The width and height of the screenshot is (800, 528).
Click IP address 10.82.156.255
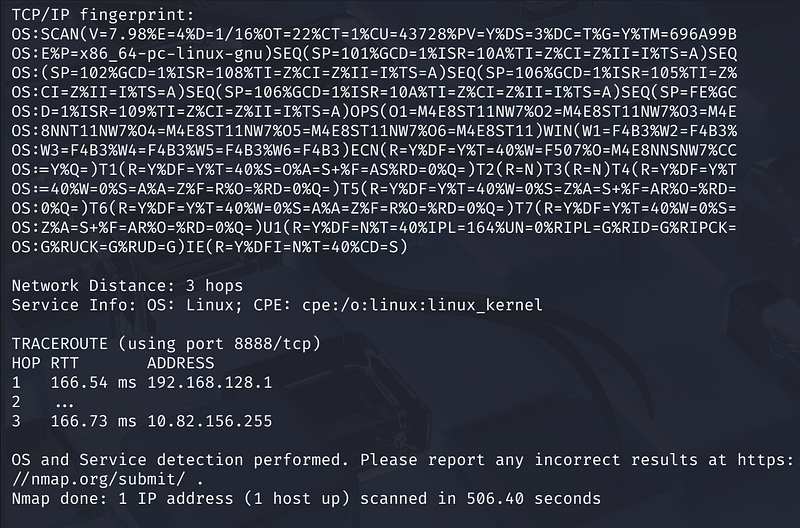pyautogui.click(x=209, y=421)
